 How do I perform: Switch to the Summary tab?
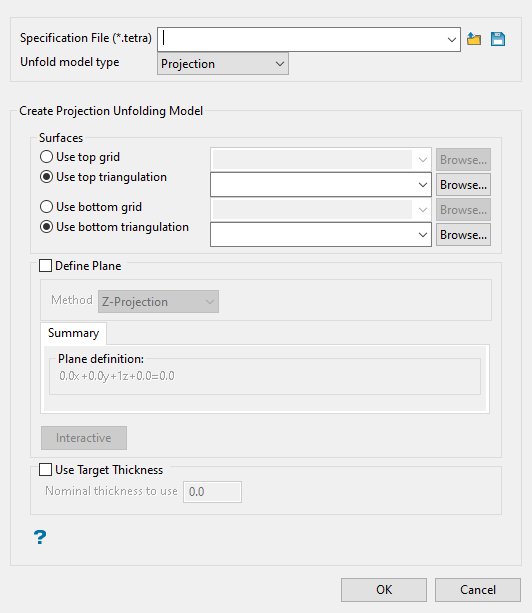[73, 333]
